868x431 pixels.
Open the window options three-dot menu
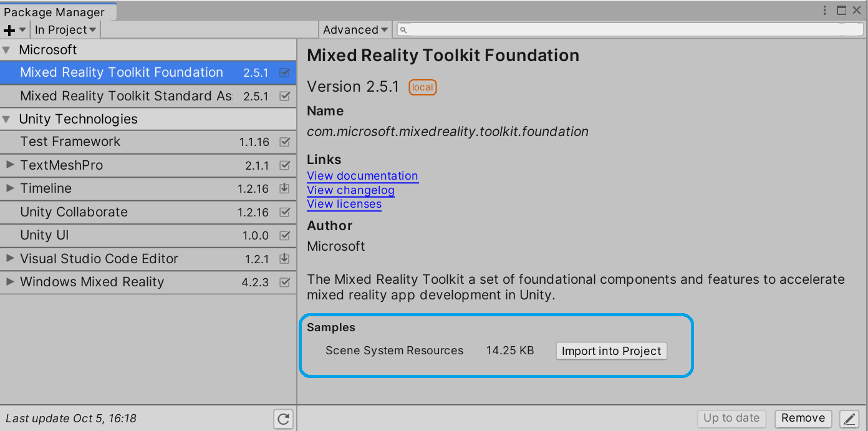tap(825, 10)
